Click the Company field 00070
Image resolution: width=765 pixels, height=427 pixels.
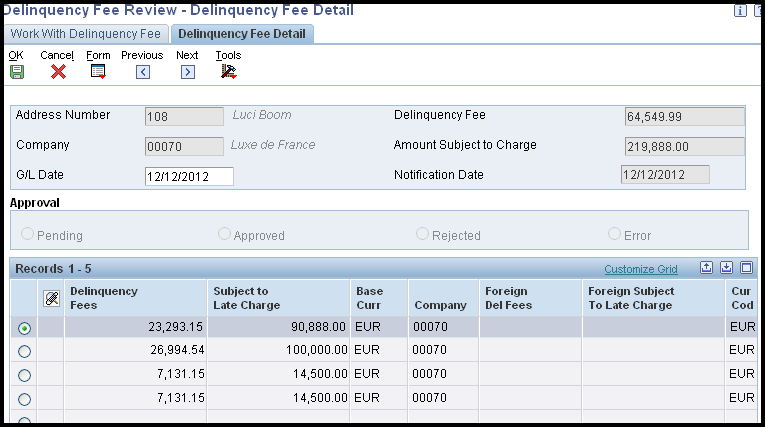click(184, 146)
